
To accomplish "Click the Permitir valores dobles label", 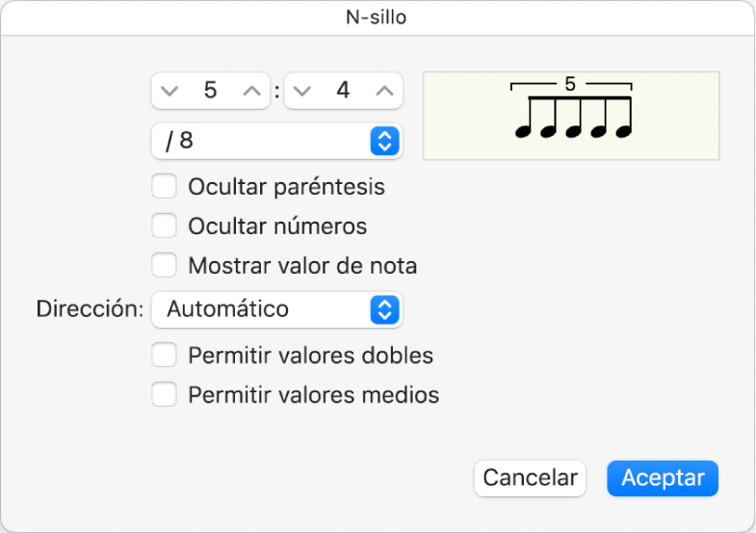I will click(x=310, y=356).
